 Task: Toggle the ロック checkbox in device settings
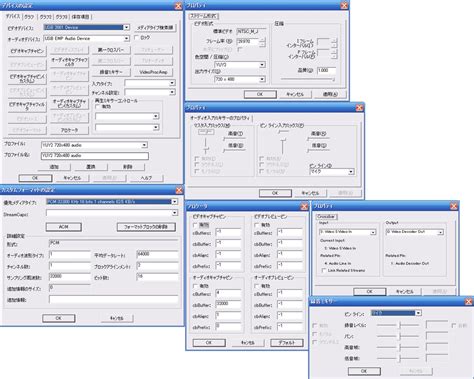tap(136, 38)
